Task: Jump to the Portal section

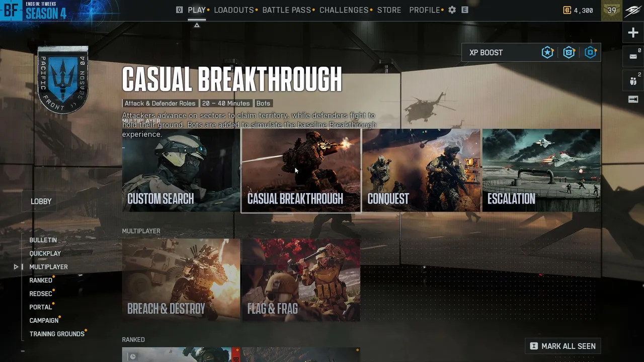Action: (x=41, y=307)
